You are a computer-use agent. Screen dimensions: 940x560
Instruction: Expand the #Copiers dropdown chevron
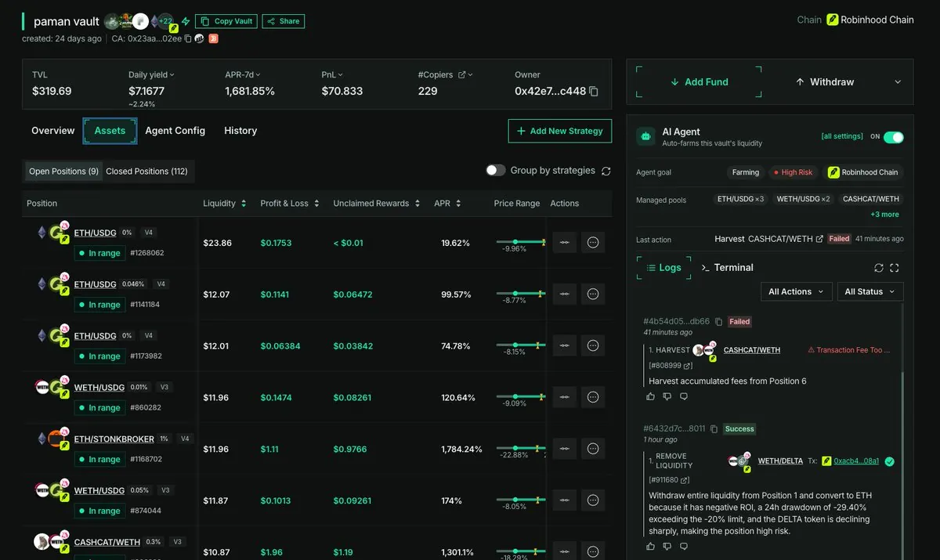(472, 74)
